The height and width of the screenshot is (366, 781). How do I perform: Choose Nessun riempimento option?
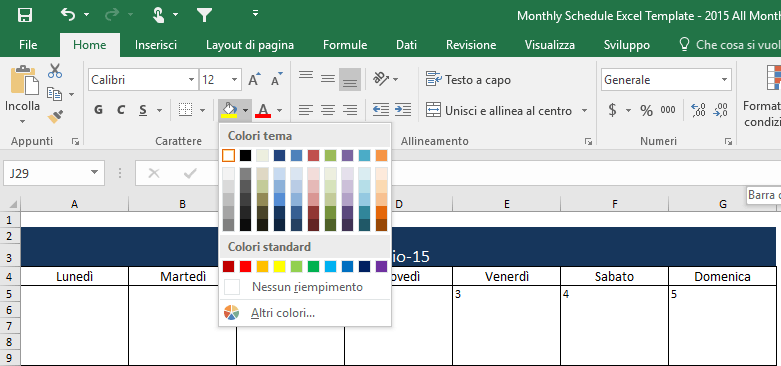coord(305,287)
